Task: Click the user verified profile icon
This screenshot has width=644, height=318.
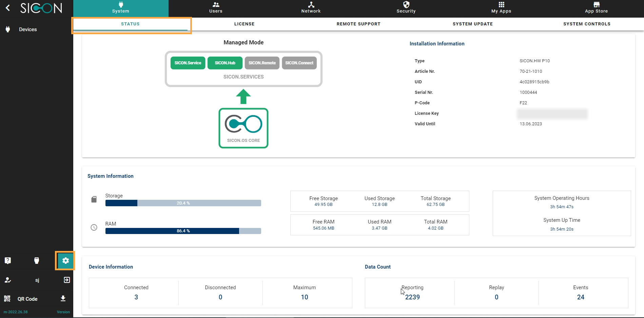Action: [8, 280]
